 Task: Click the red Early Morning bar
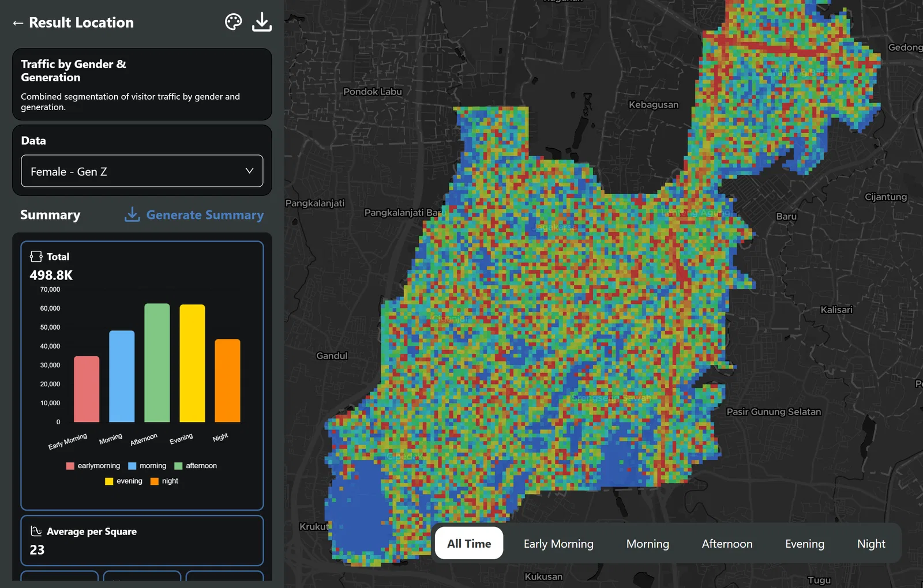tap(87, 389)
